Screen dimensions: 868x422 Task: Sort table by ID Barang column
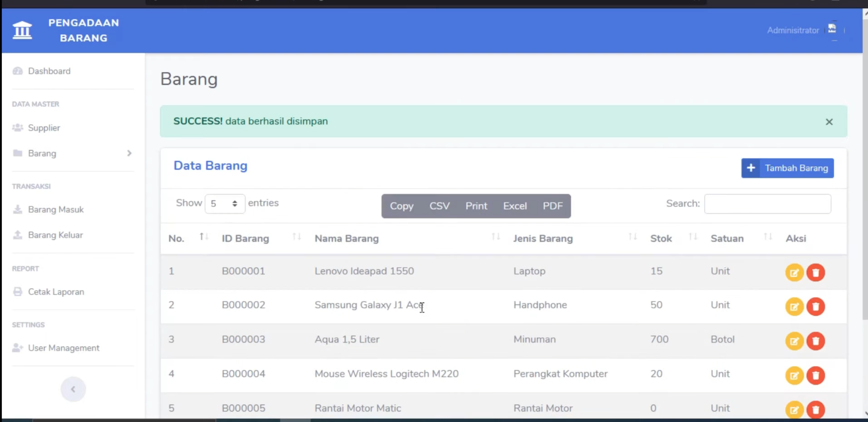(x=296, y=237)
